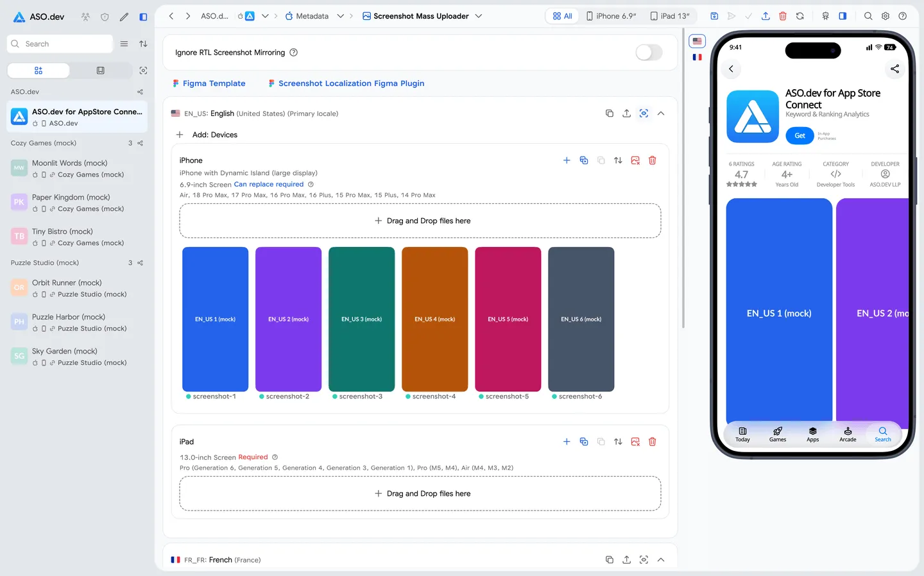Image resolution: width=924 pixels, height=576 pixels.
Task: Open the Tiny Bistro (mock) app
Action: pos(77,237)
